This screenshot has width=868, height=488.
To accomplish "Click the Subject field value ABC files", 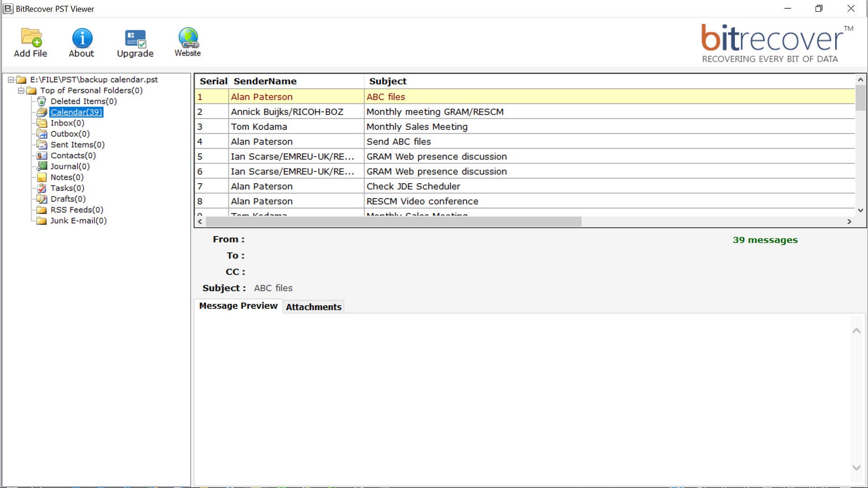I will pos(273,288).
